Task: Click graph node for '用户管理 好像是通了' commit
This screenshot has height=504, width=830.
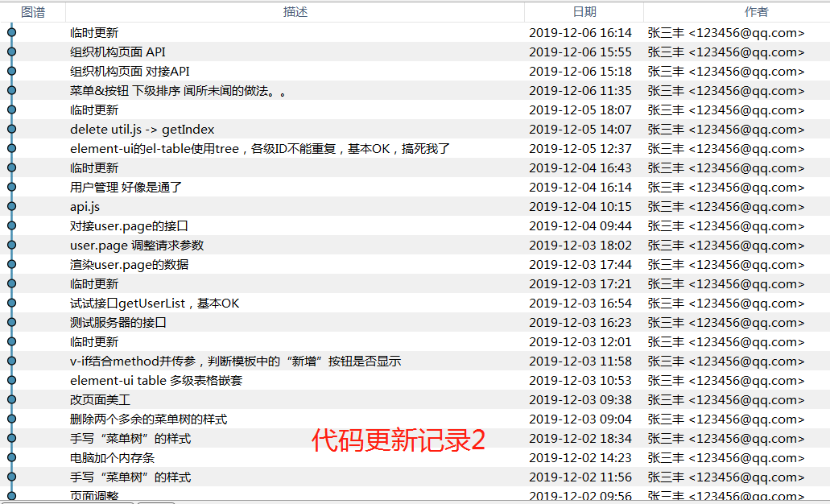Action: click(11, 188)
